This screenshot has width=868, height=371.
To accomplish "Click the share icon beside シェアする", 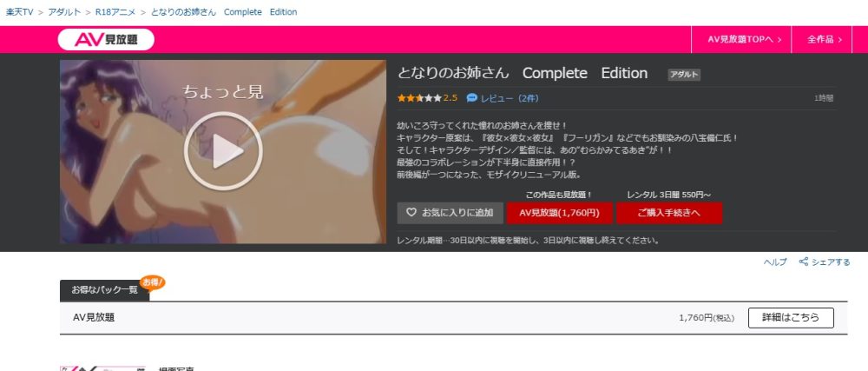I will pos(803,262).
